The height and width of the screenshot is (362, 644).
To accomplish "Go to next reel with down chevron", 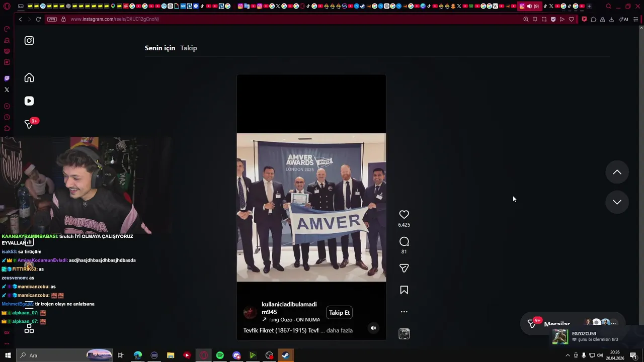I will [x=617, y=202].
